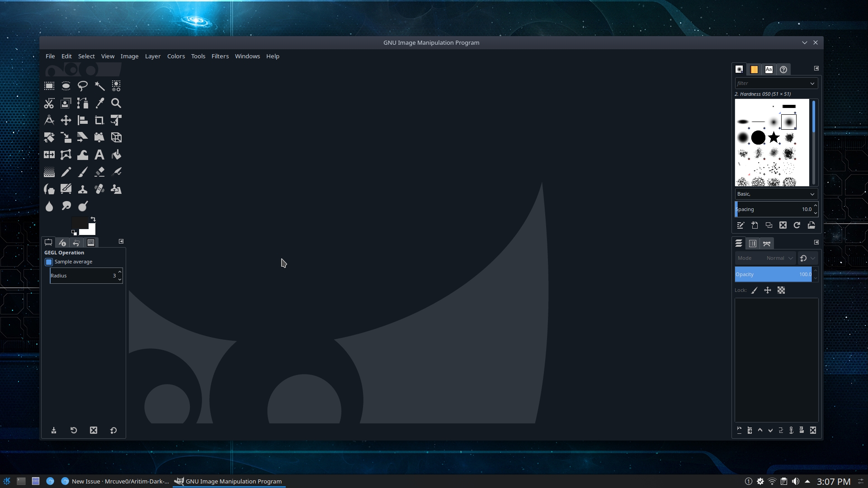The width and height of the screenshot is (868, 488).
Task: Choose the Heal tool
Action: 99,189
